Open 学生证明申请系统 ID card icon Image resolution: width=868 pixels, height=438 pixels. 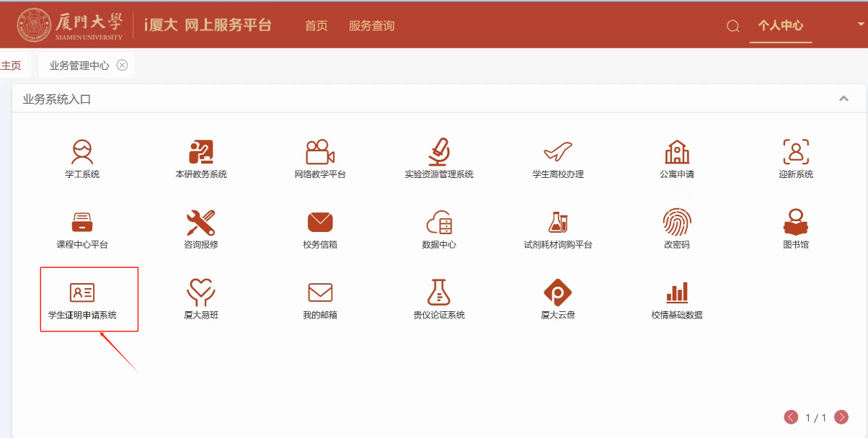point(82,292)
